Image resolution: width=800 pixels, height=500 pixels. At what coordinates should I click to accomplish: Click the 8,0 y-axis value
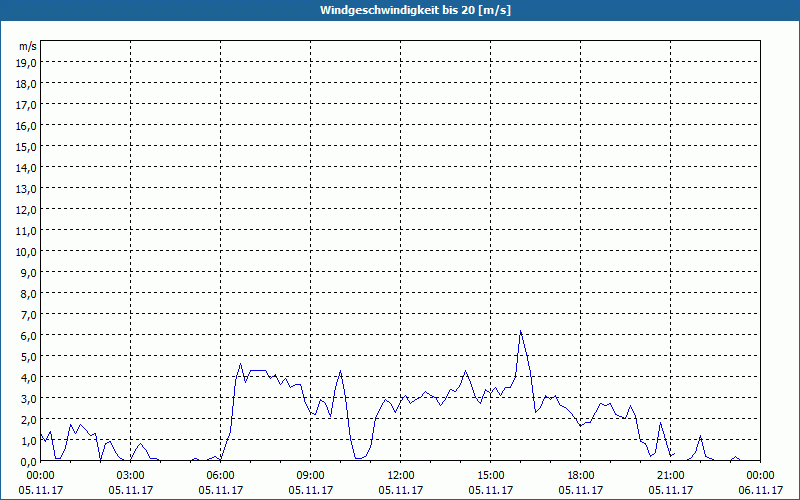pos(29,293)
